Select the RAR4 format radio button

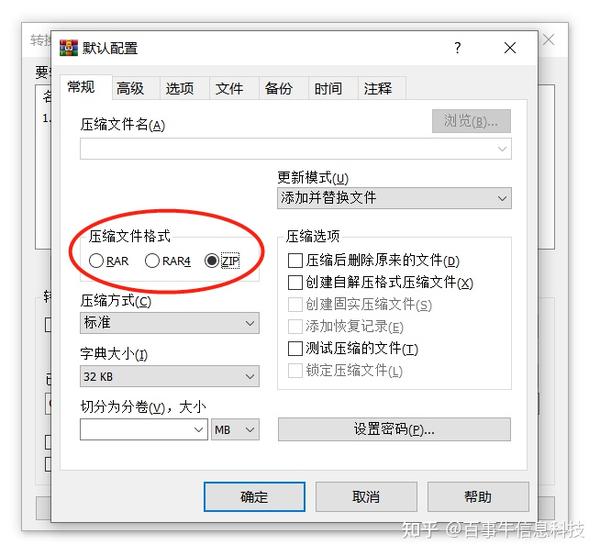pyautogui.click(x=152, y=261)
